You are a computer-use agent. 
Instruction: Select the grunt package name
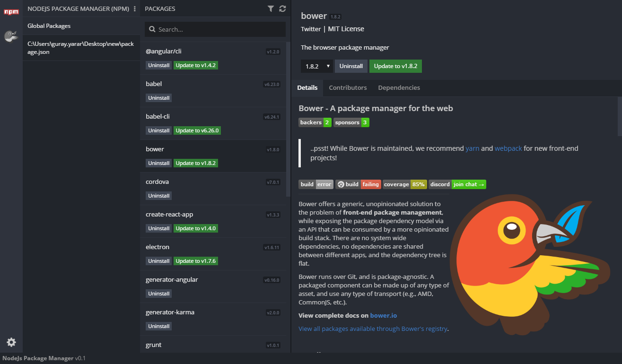(x=154, y=345)
